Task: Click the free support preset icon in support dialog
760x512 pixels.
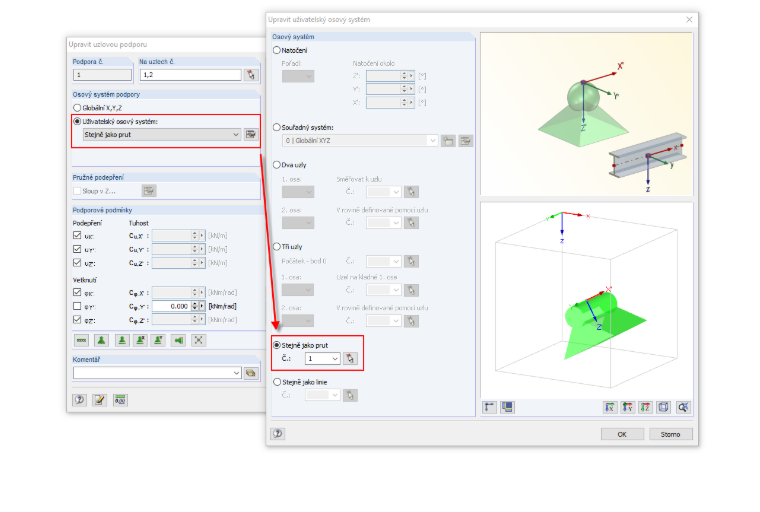Action: pos(81,340)
